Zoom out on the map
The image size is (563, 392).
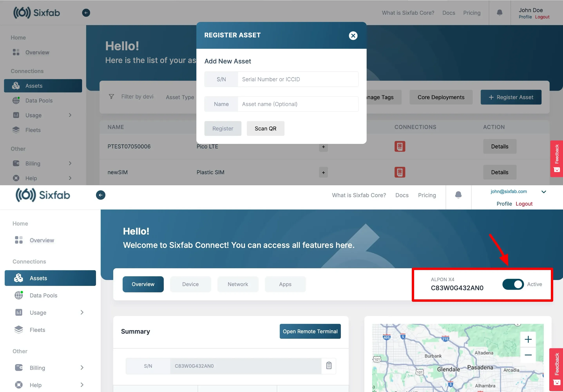coord(528,355)
